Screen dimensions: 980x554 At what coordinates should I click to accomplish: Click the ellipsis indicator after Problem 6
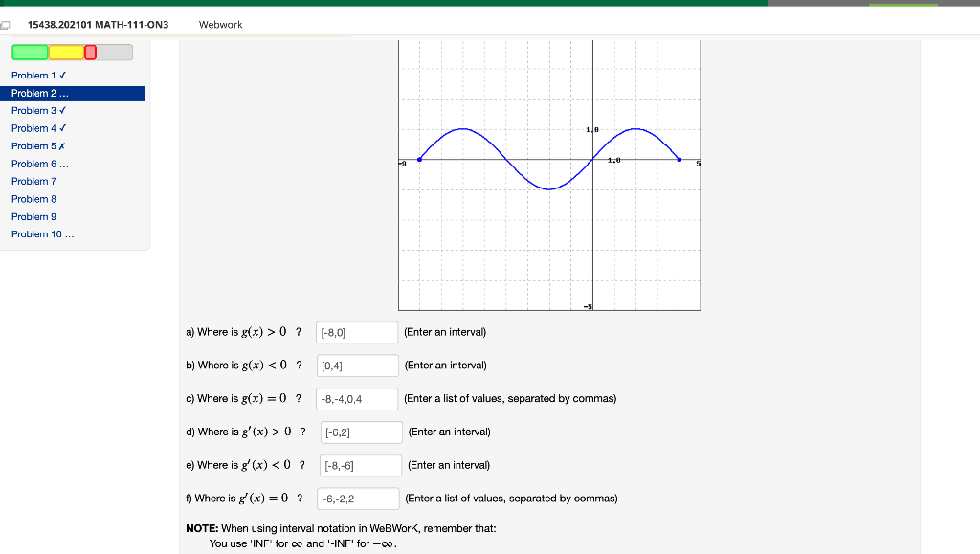click(x=64, y=164)
